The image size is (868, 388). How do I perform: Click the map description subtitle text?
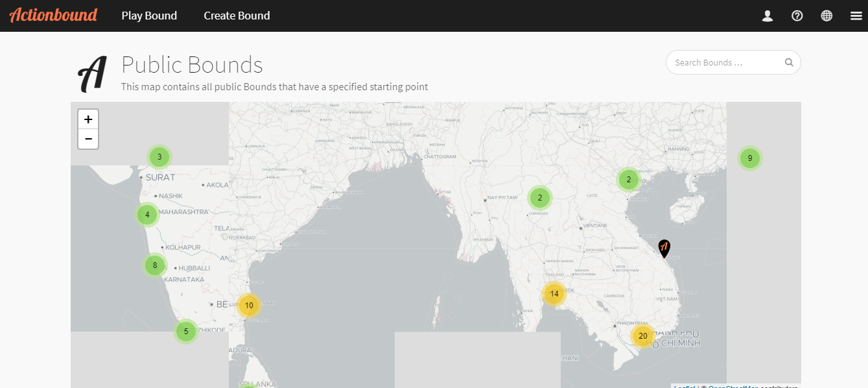[x=274, y=87]
